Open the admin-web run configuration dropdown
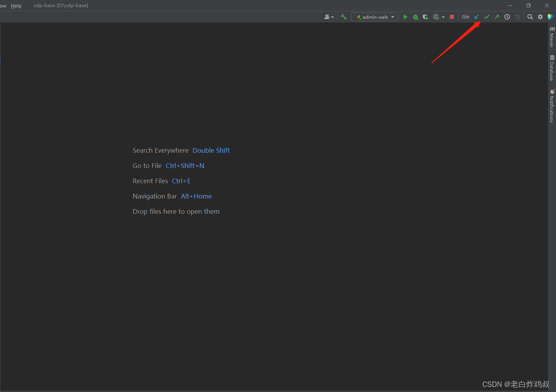556x392 pixels. pyautogui.click(x=375, y=17)
